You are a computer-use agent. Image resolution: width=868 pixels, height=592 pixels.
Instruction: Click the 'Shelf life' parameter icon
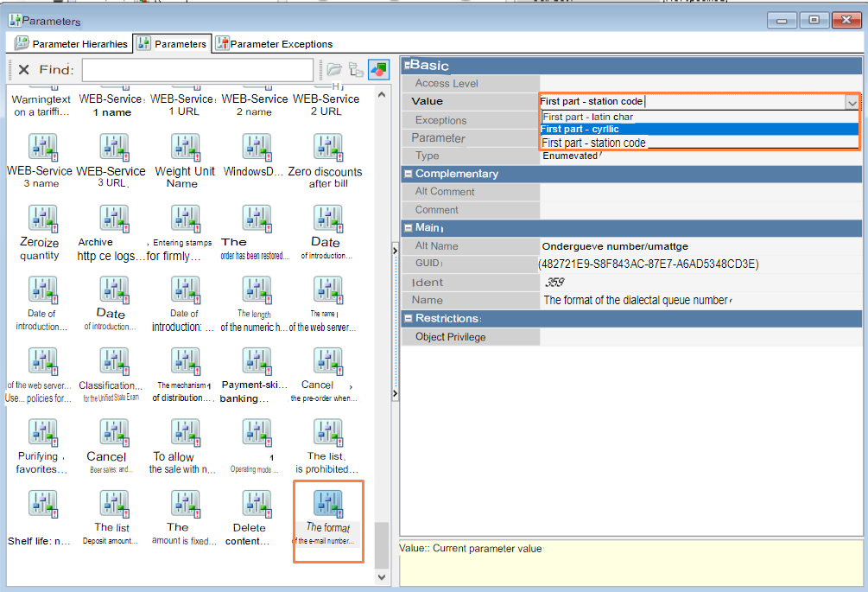point(41,504)
